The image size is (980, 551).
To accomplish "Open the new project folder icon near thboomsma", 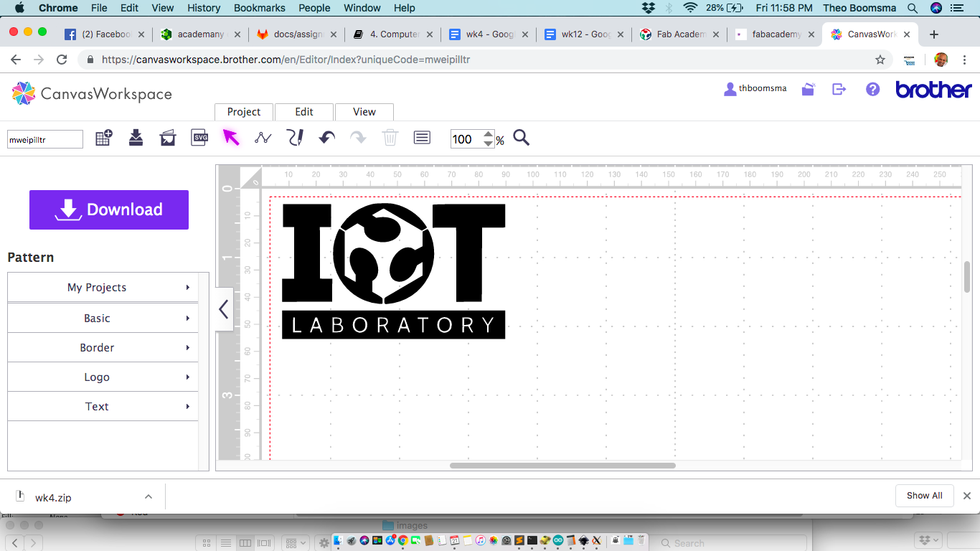I will [x=809, y=89].
